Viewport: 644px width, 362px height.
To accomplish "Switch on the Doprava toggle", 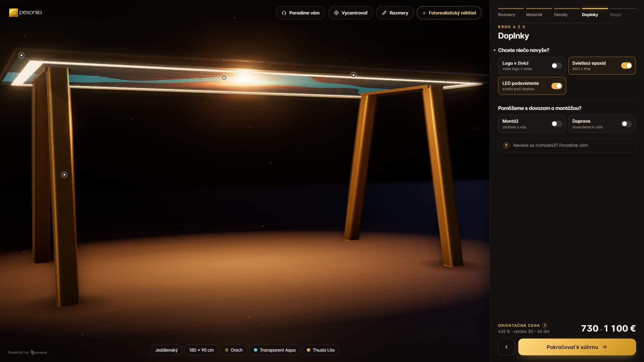I will click(x=627, y=124).
